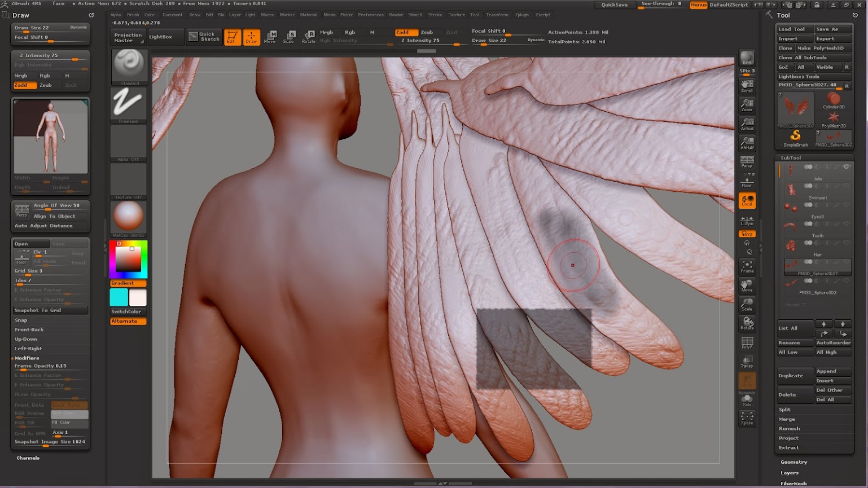The height and width of the screenshot is (488, 868).
Task: Toggle Persp perspective in right shelf
Action: (747, 162)
